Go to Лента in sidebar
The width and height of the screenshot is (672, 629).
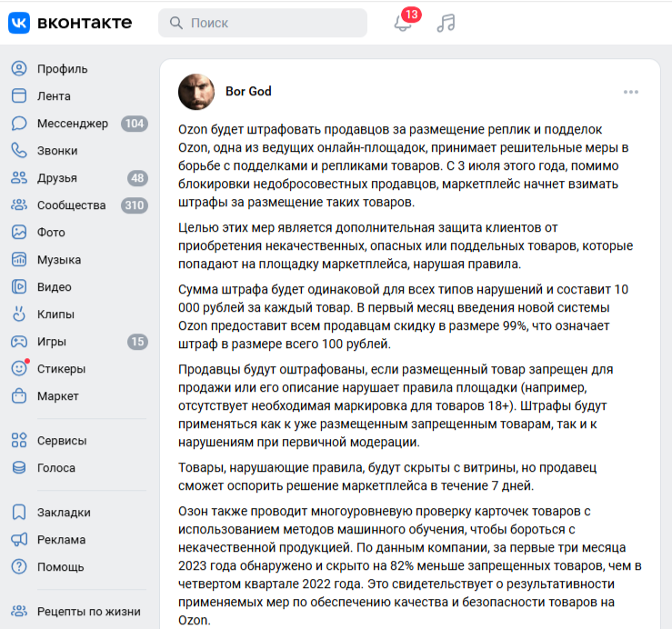pos(54,96)
